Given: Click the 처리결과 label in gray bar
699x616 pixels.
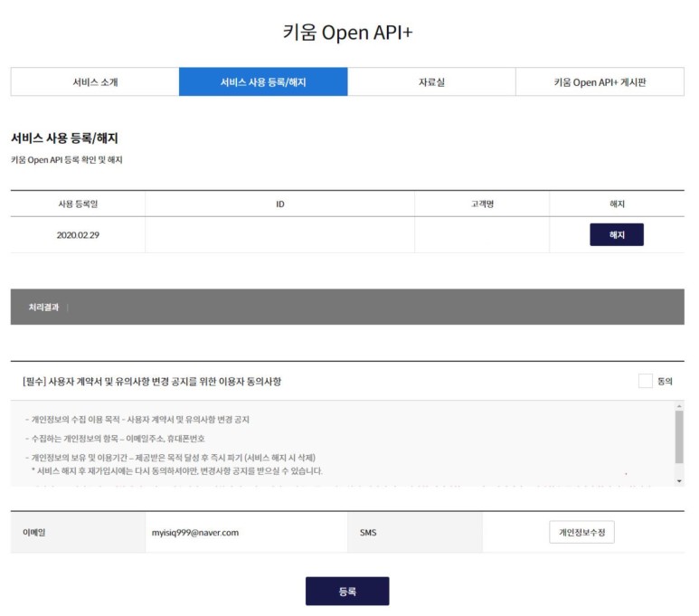Looking at the screenshot, I should (43, 307).
